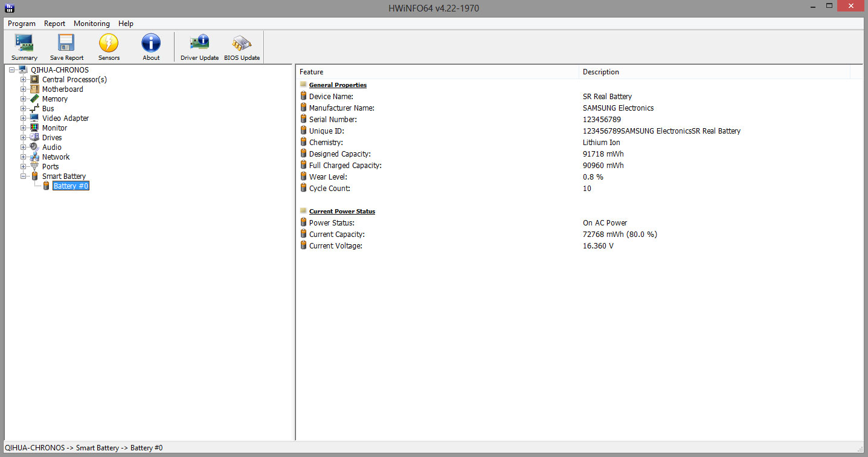
Task: Click icon beside General Properties header
Action: click(x=303, y=85)
